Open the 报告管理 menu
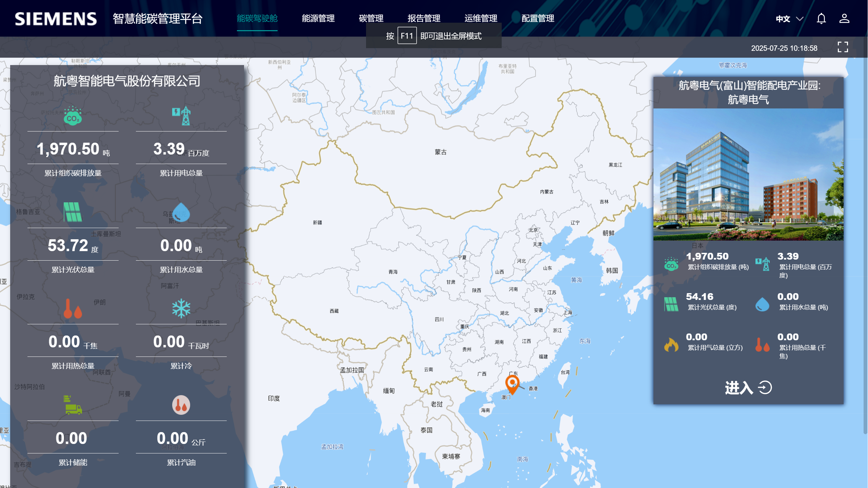 (x=424, y=18)
